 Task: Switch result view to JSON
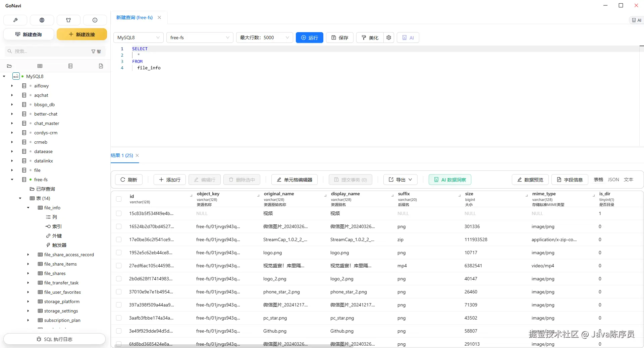[613, 180]
